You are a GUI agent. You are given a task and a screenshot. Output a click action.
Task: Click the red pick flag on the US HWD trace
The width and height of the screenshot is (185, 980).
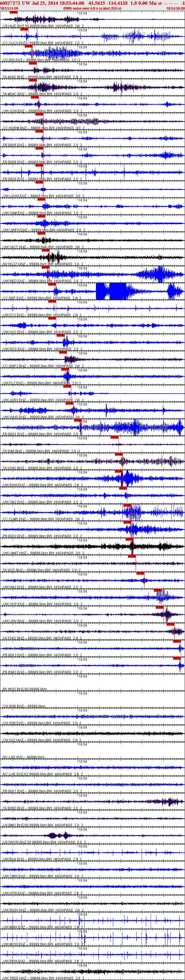point(13,12)
